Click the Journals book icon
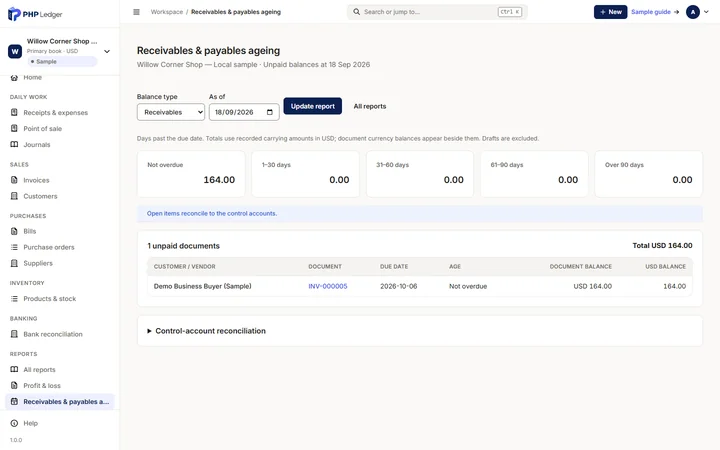The image size is (720, 450). pos(14,144)
